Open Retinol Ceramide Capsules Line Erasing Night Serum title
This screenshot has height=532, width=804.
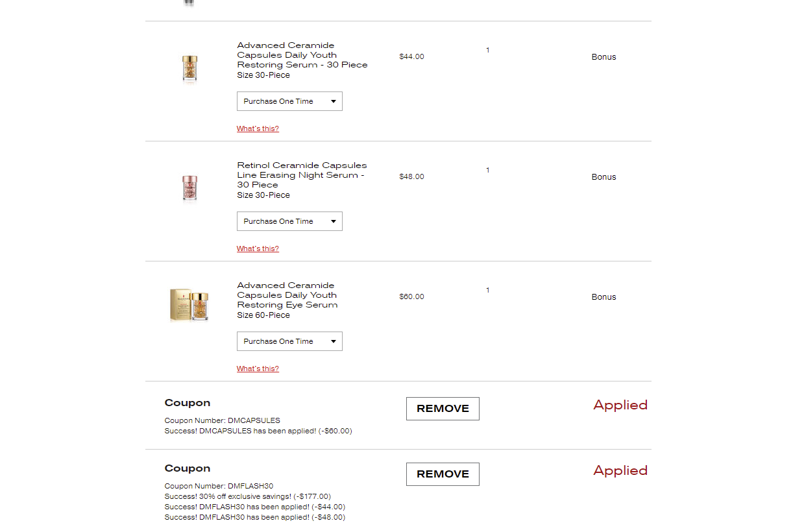302,175
